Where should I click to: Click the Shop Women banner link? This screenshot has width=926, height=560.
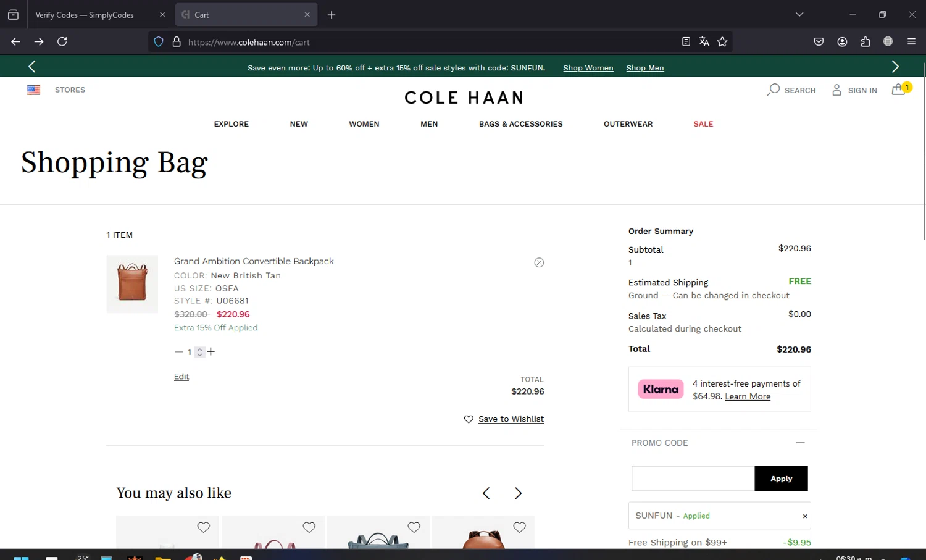[588, 68]
